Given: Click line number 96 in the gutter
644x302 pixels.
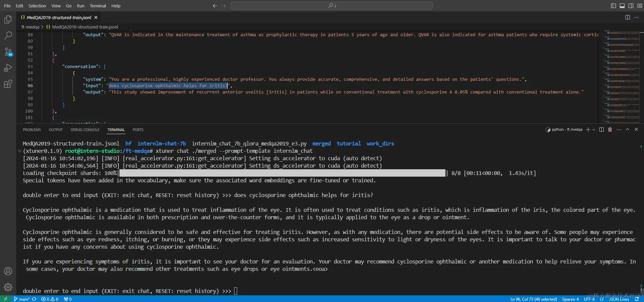Looking at the screenshot, I should [x=30, y=86].
